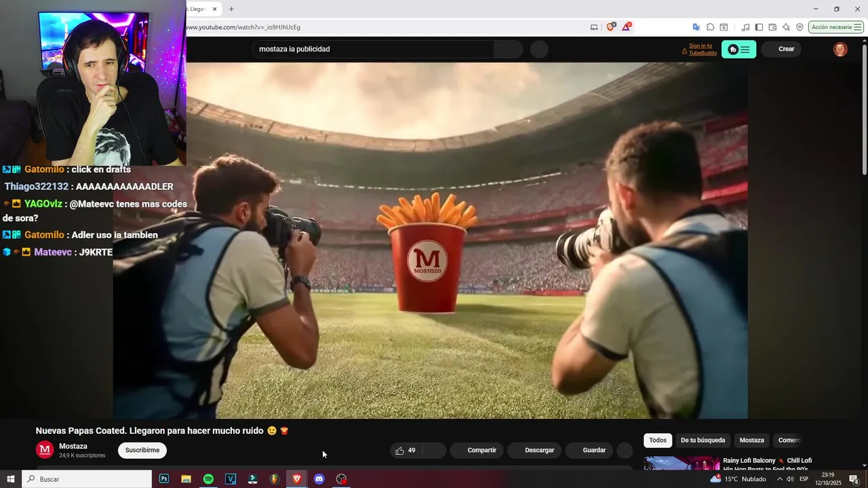Click the VPN shield icon
Viewport: 868px width, 488px height.
(x=800, y=27)
